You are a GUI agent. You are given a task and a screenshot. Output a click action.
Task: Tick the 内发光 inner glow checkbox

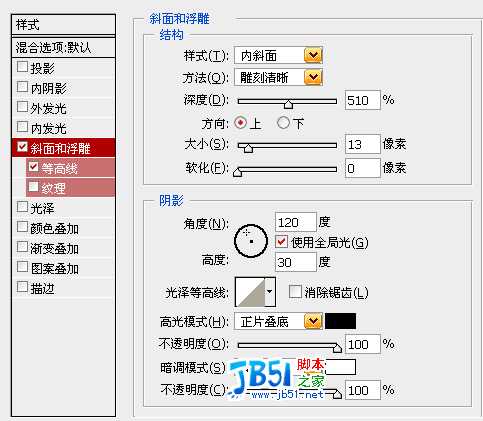tap(22, 127)
